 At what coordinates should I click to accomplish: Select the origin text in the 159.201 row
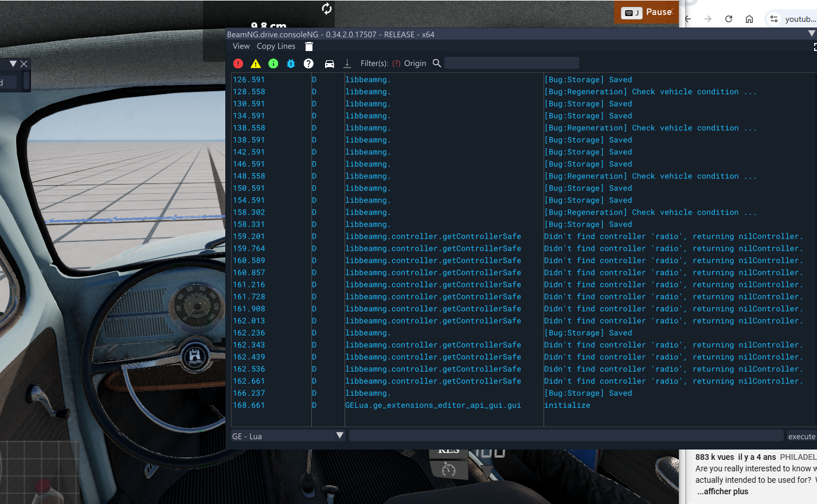coord(433,236)
